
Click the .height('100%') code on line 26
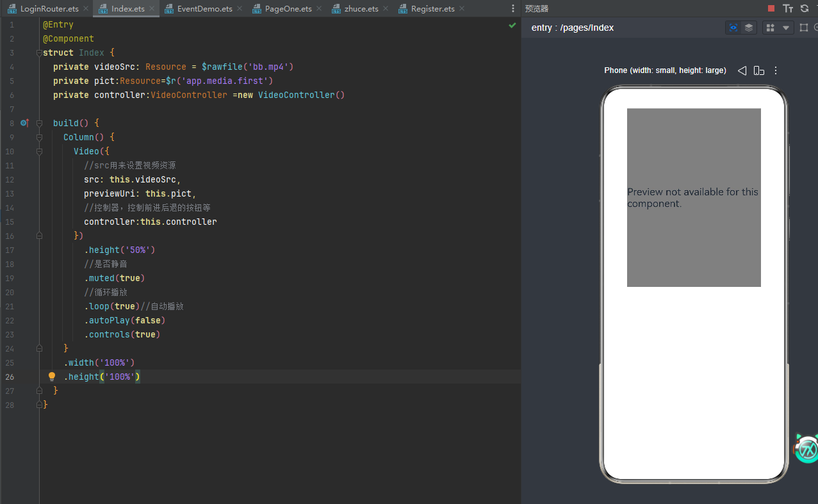coord(102,377)
